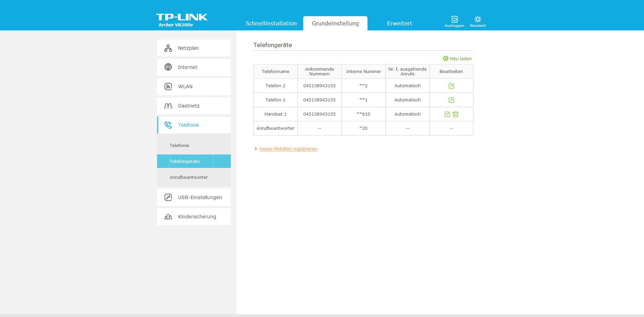Switch to the Erweitert tab
Viewport: 644px width, 317px height.
tap(399, 23)
